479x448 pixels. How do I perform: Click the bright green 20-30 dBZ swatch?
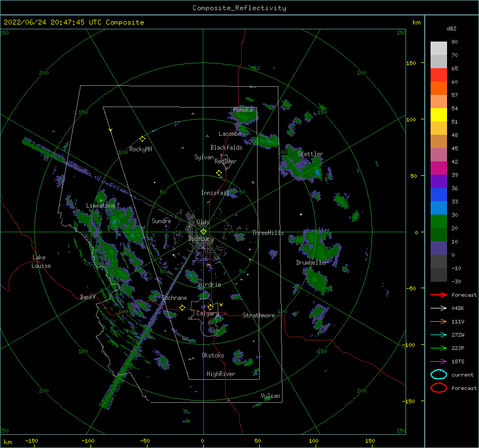pyautogui.click(x=439, y=222)
